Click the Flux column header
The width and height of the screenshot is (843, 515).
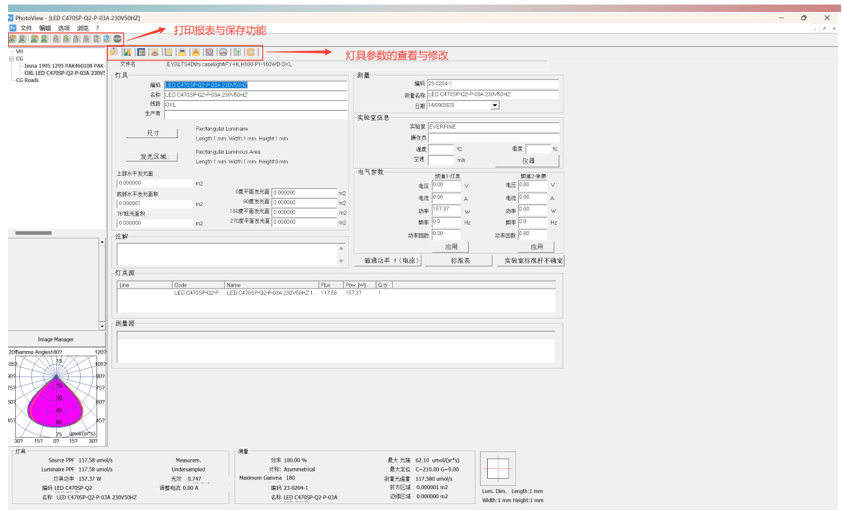(331, 285)
